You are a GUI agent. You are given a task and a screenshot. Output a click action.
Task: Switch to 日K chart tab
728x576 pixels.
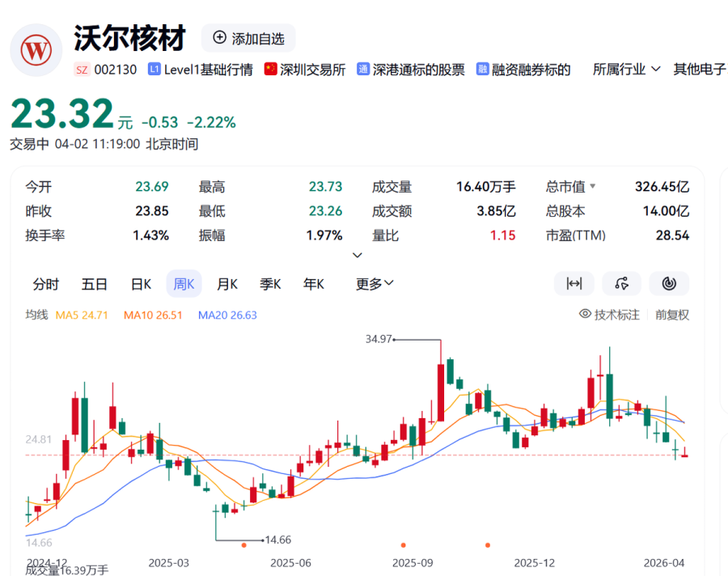142,284
